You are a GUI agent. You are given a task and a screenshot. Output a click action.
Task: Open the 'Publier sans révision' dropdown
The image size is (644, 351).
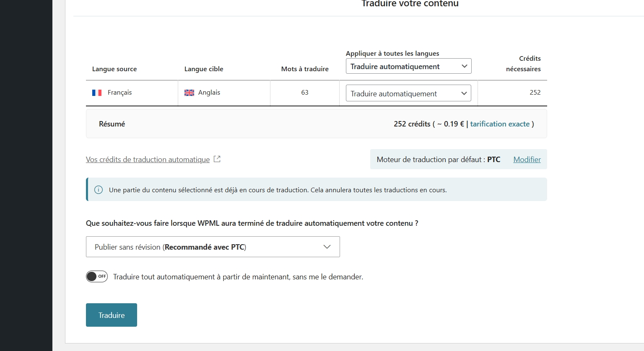tap(213, 247)
